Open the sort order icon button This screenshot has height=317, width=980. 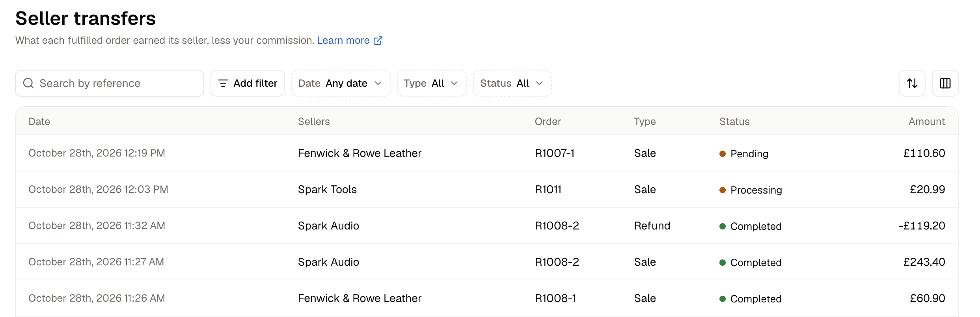(x=912, y=83)
